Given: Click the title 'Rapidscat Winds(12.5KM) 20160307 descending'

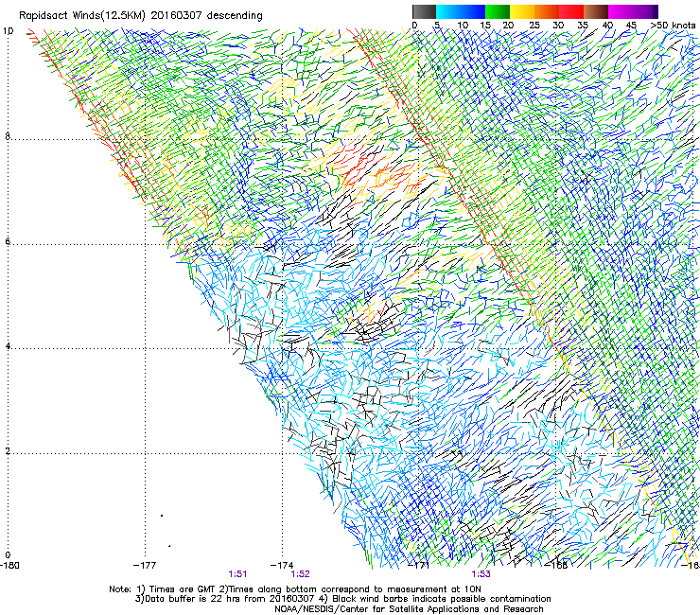Looking at the screenshot, I should [x=141, y=16].
